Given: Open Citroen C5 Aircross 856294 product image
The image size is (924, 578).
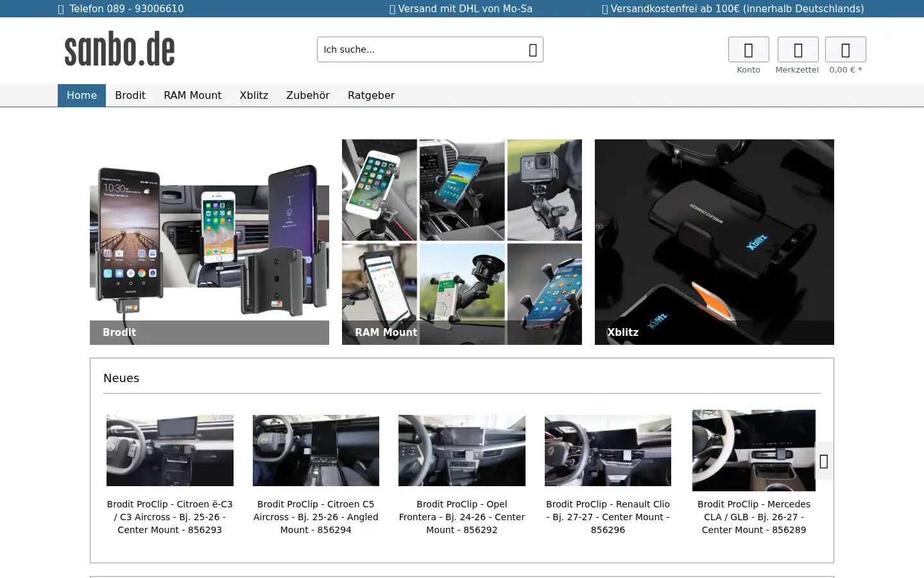Looking at the screenshot, I should [x=316, y=450].
